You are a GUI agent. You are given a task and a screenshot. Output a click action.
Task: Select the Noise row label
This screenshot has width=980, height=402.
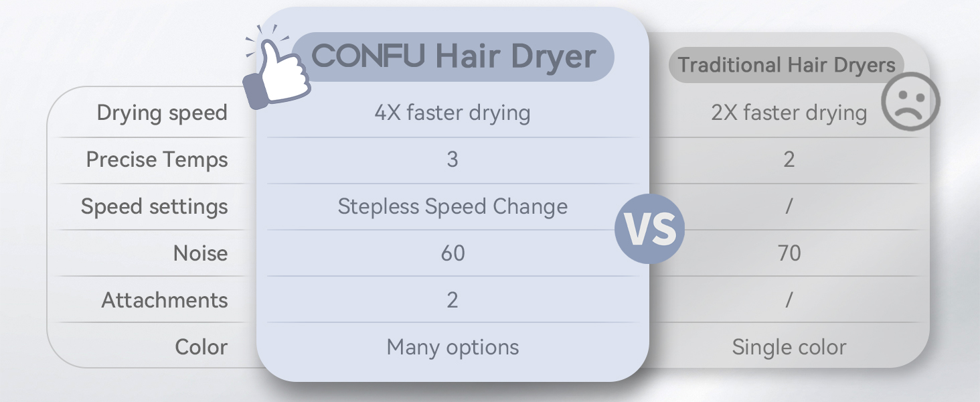[x=200, y=253]
